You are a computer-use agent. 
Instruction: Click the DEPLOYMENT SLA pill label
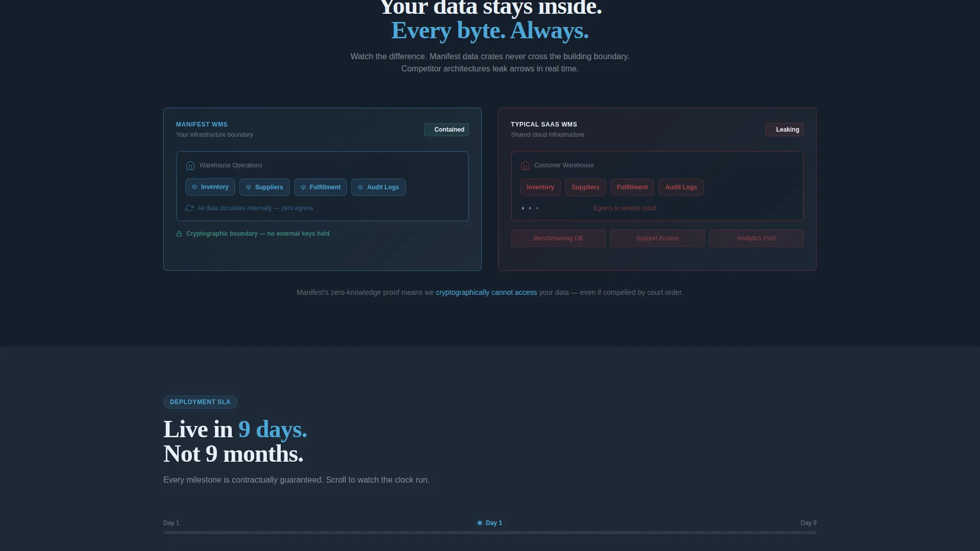(200, 402)
